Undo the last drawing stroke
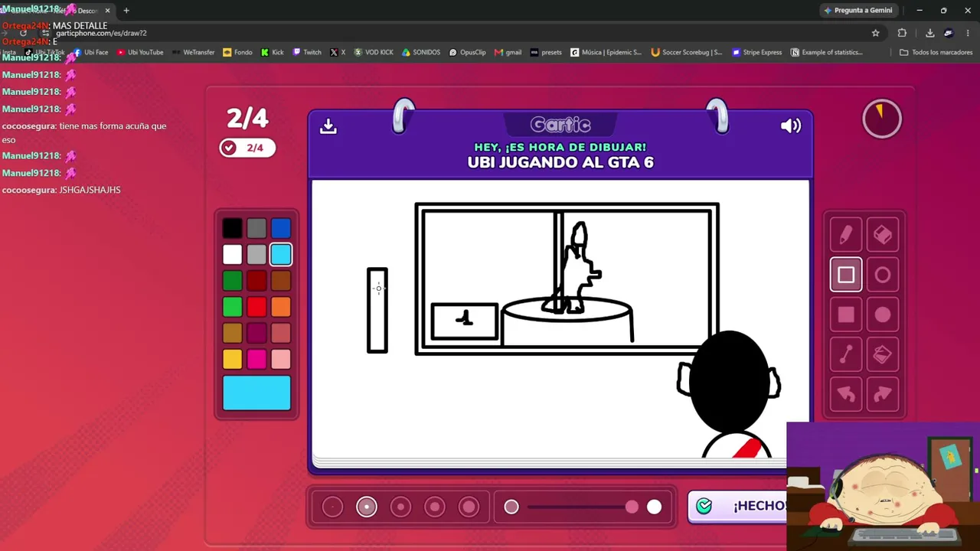 pyautogui.click(x=846, y=394)
